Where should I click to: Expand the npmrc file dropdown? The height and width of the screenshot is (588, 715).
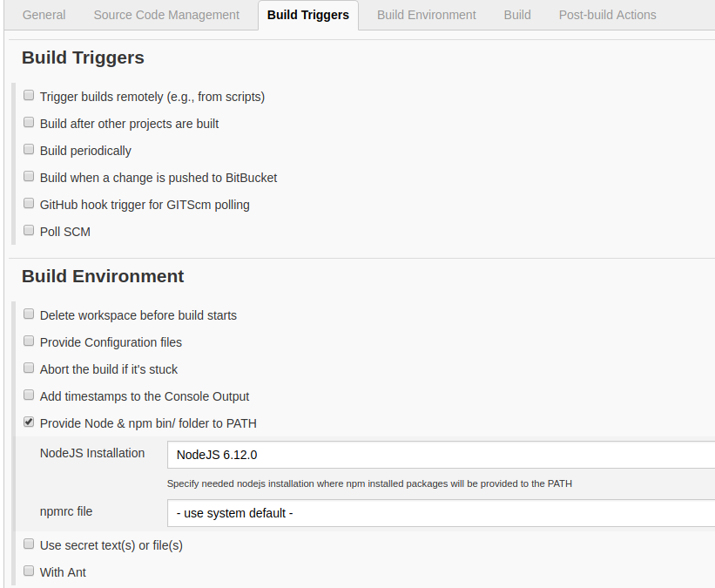coord(441,513)
